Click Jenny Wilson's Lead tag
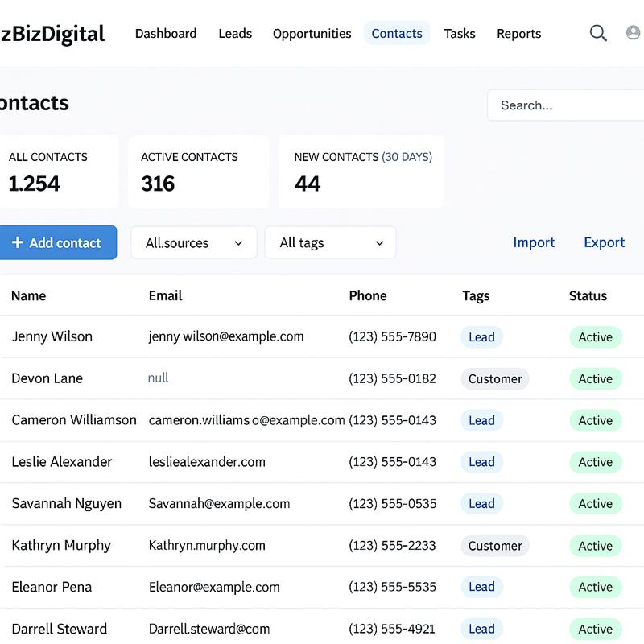This screenshot has height=644, width=644. (x=481, y=337)
